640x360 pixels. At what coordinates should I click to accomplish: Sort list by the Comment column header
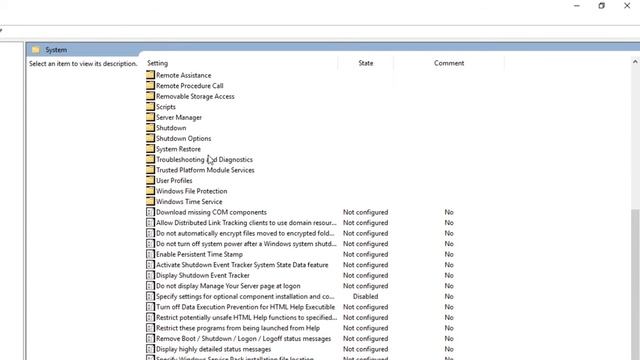click(449, 63)
